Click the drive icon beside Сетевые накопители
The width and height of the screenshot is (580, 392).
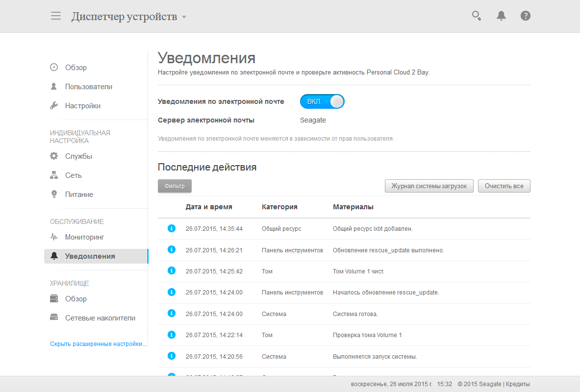54,318
